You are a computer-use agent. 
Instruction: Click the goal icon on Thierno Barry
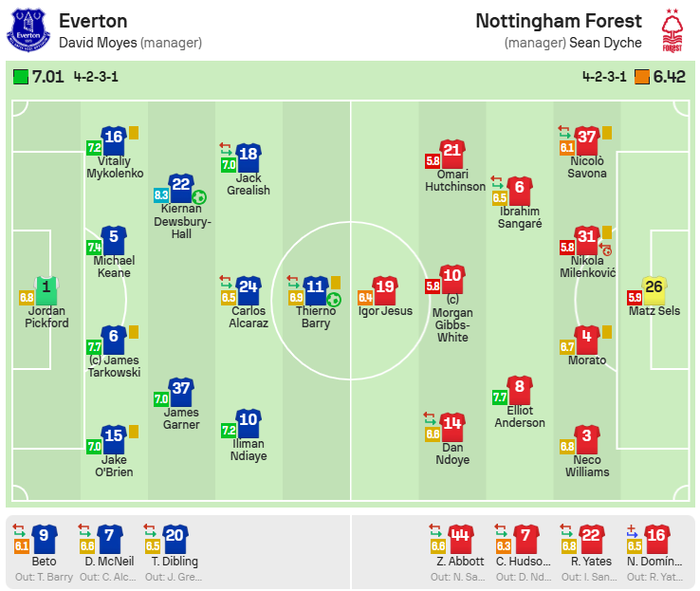click(334, 300)
